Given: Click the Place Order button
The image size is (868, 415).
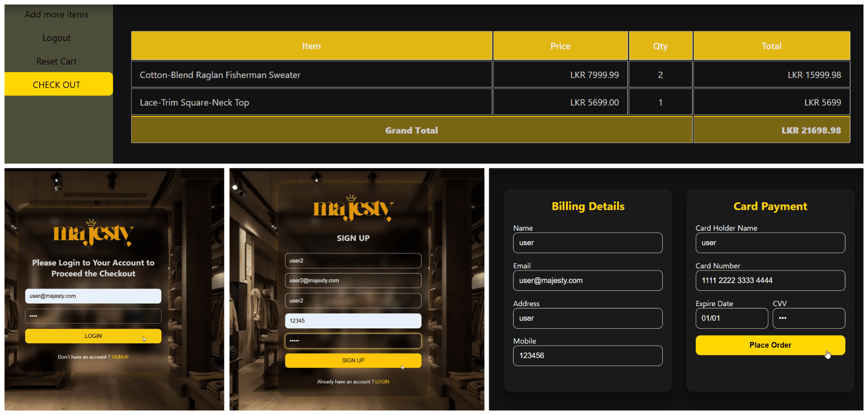Looking at the screenshot, I should point(770,345).
